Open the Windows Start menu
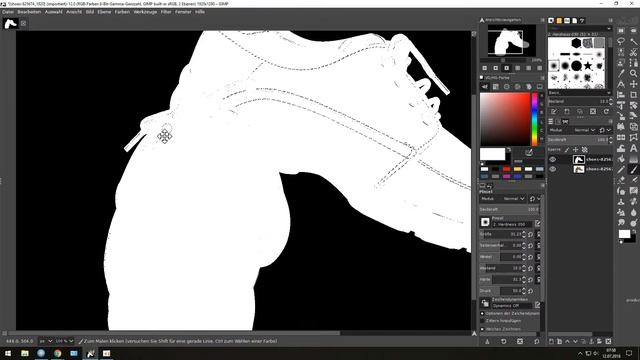 8,353
